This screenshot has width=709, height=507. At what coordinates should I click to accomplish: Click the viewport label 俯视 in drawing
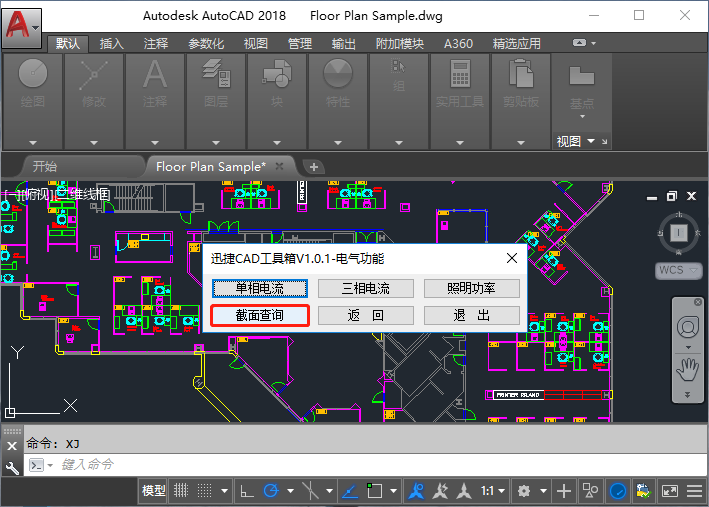pos(38,194)
